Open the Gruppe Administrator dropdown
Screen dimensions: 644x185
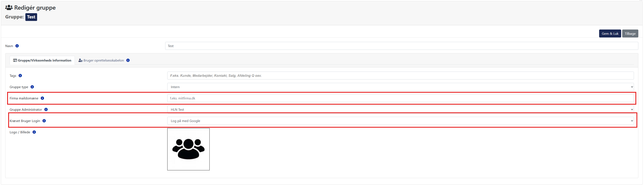click(400, 109)
